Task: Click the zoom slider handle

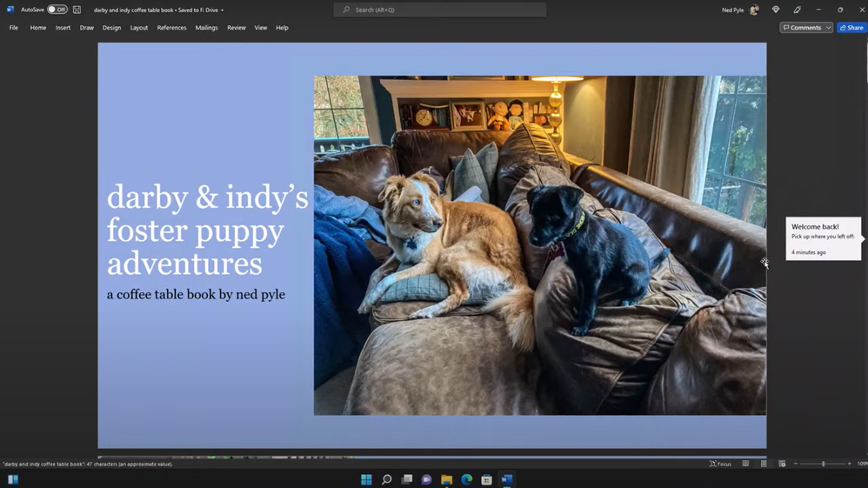Action: [x=823, y=464]
